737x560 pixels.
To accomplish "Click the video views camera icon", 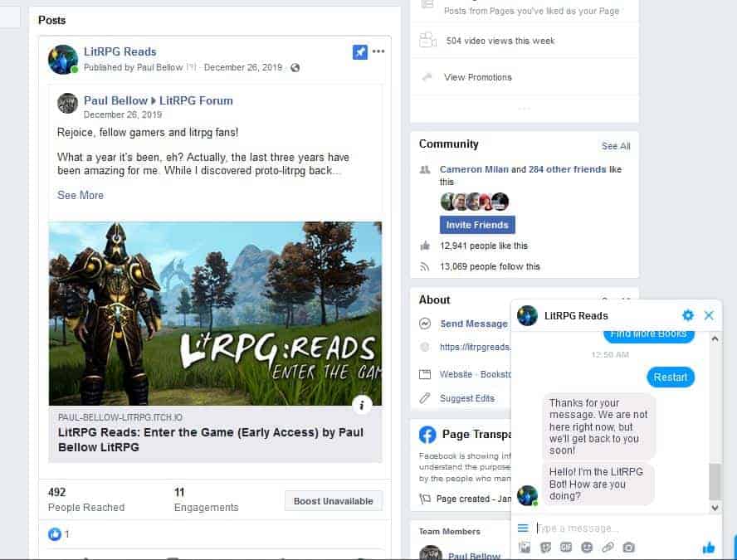I will (x=427, y=41).
